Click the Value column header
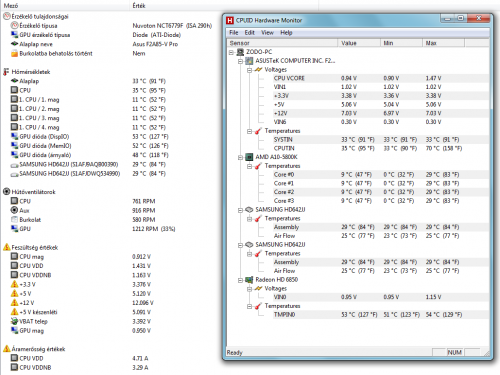The image size is (500, 375). click(359, 43)
